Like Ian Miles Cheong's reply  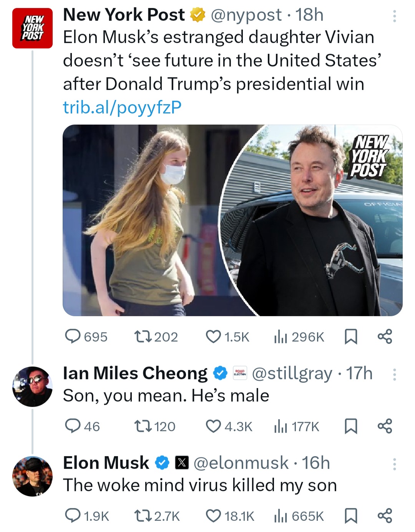coord(214,426)
